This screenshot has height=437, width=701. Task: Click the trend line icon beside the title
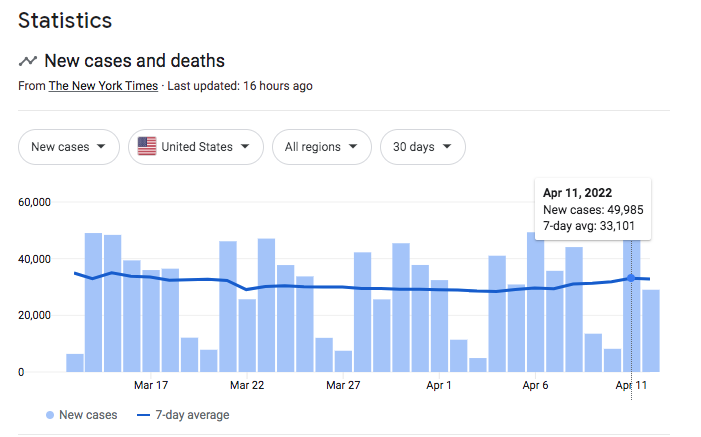[x=28, y=61]
